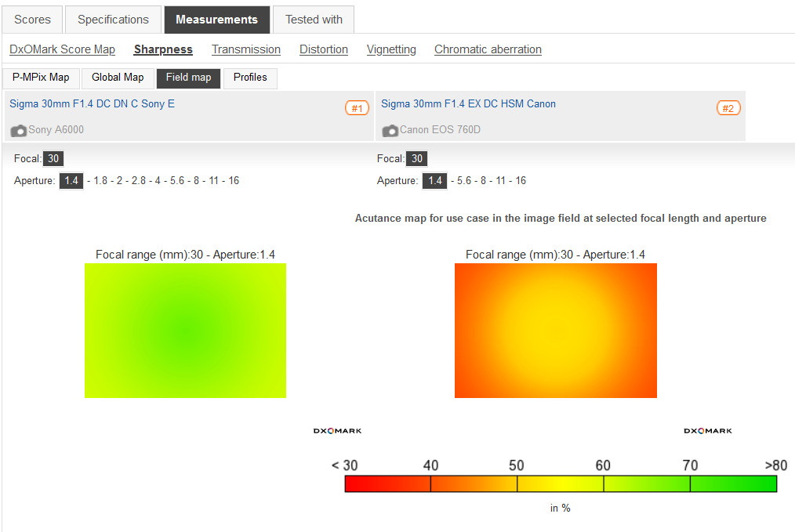Select focal 30 for the Canon lens
The width and height of the screenshot is (795, 532).
coord(417,158)
